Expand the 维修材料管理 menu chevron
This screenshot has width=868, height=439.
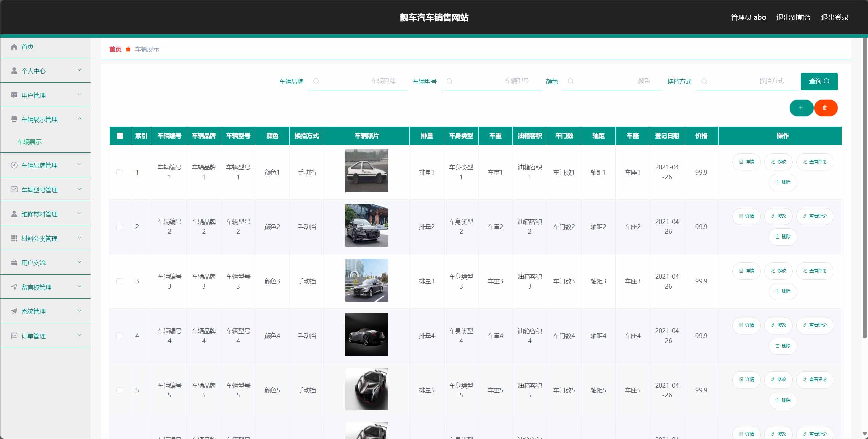(80, 213)
